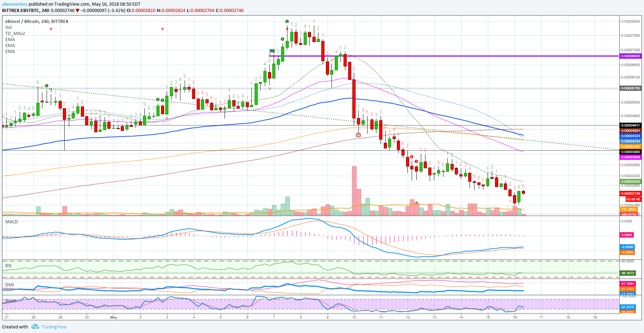Click the purple 0.00006800 price label

point(631,56)
